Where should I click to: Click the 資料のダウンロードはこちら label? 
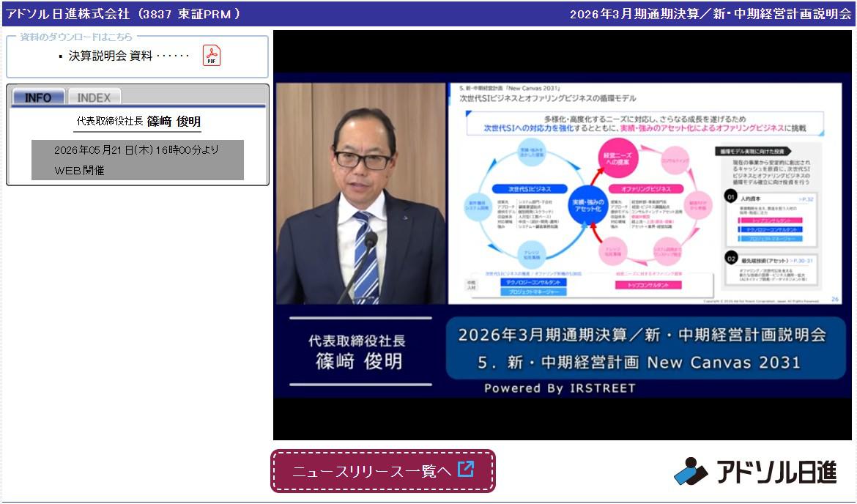tap(76, 37)
